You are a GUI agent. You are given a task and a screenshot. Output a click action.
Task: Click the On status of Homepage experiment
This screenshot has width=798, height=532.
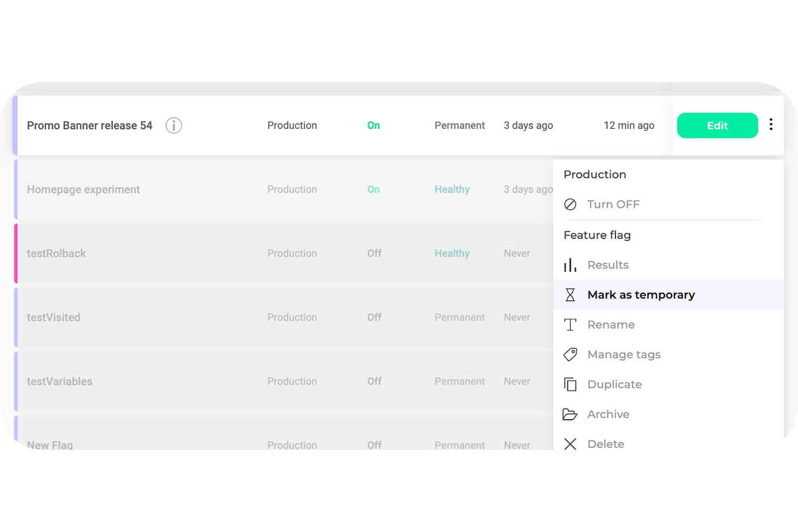pos(374,190)
